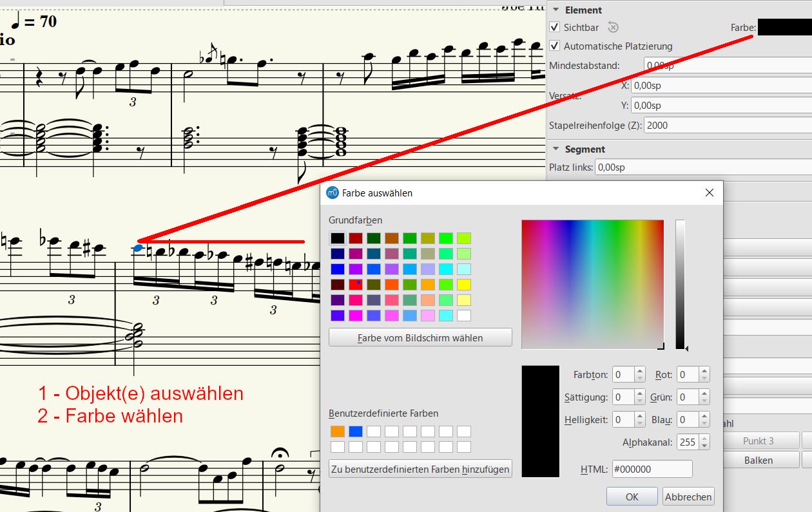Click Farbe vom Bildschirm wählen

(420, 337)
